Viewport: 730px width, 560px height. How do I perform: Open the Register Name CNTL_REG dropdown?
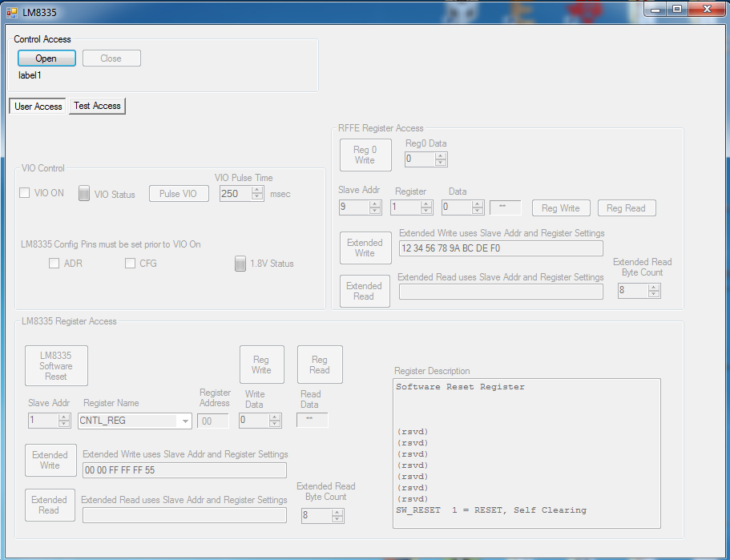[x=185, y=421]
